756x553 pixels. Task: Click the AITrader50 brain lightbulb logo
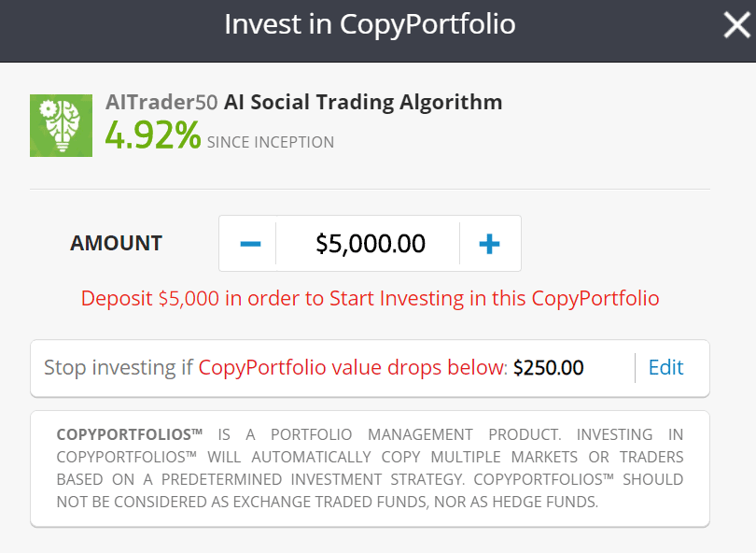(x=62, y=125)
